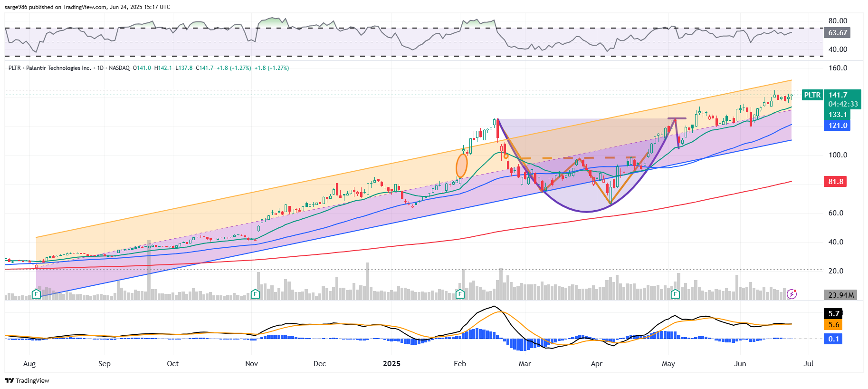
Task: Select the red 81.8 moving average label
Action: (836, 182)
